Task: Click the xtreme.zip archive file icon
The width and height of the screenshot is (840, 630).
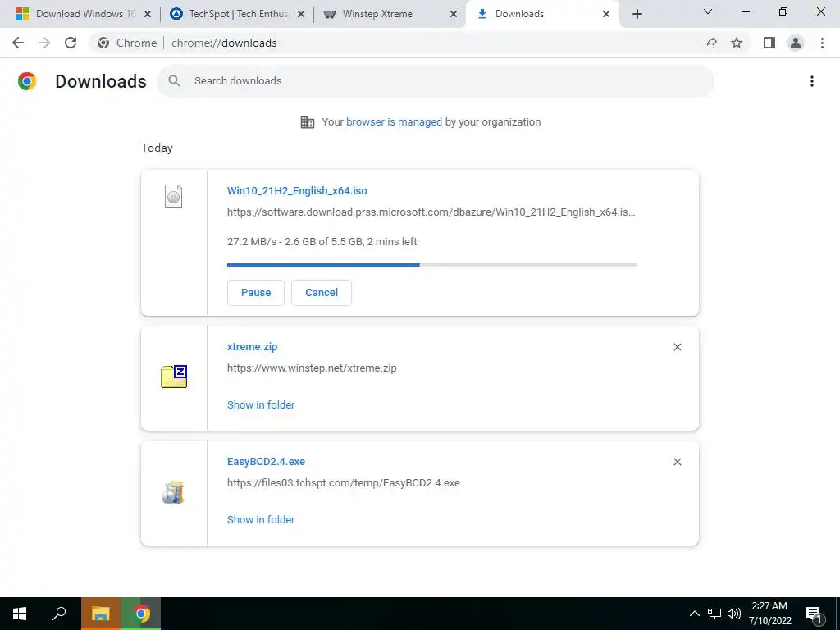Action: click(174, 376)
